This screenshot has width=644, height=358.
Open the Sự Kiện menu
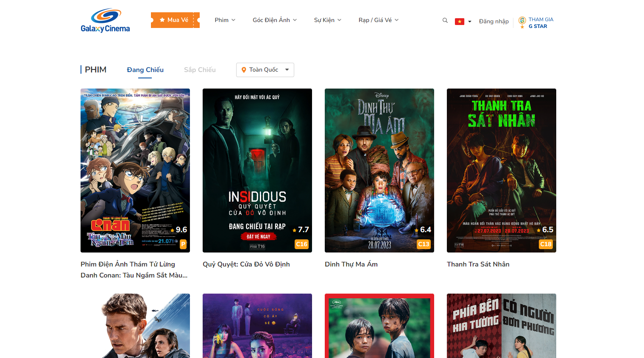pyautogui.click(x=327, y=20)
